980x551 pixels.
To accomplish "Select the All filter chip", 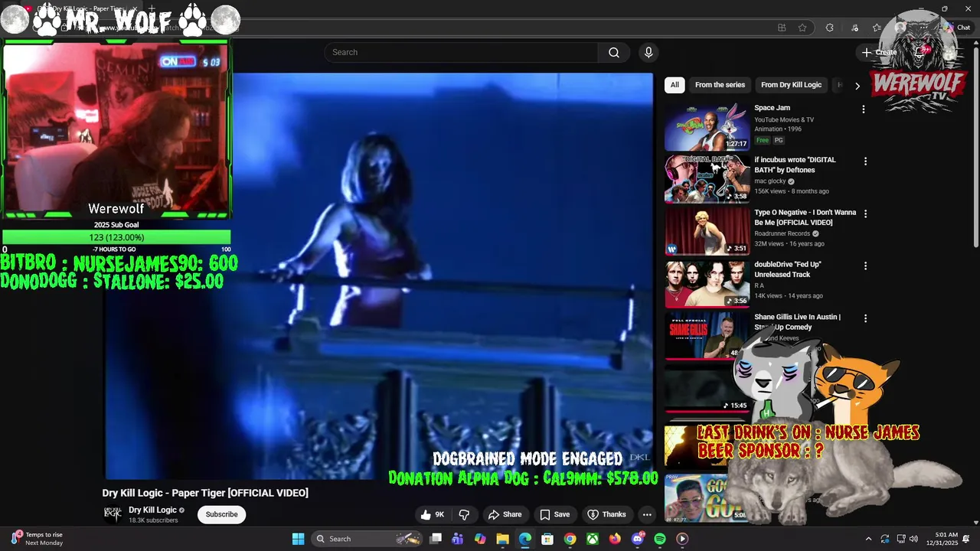I will [675, 85].
